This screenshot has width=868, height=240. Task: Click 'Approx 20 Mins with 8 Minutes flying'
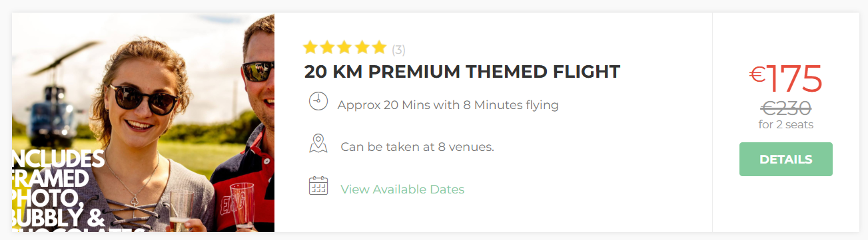tap(448, 105)
